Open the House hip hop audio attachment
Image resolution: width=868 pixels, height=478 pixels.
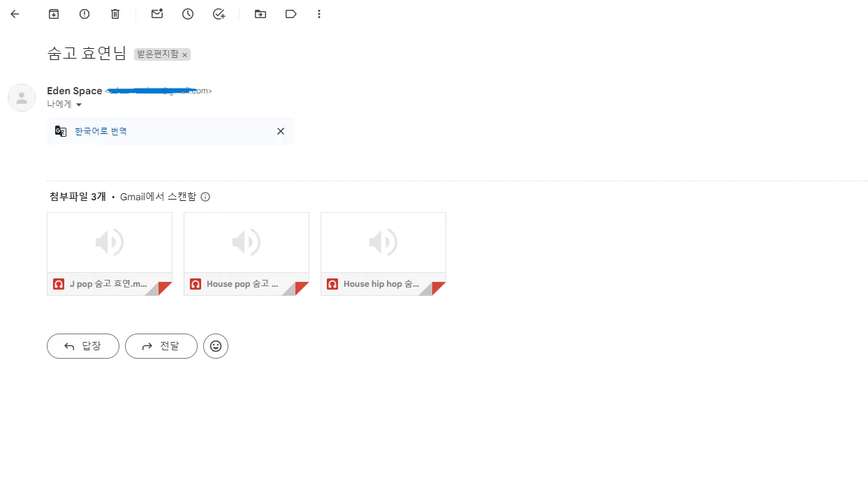click(x=383, y=254)
